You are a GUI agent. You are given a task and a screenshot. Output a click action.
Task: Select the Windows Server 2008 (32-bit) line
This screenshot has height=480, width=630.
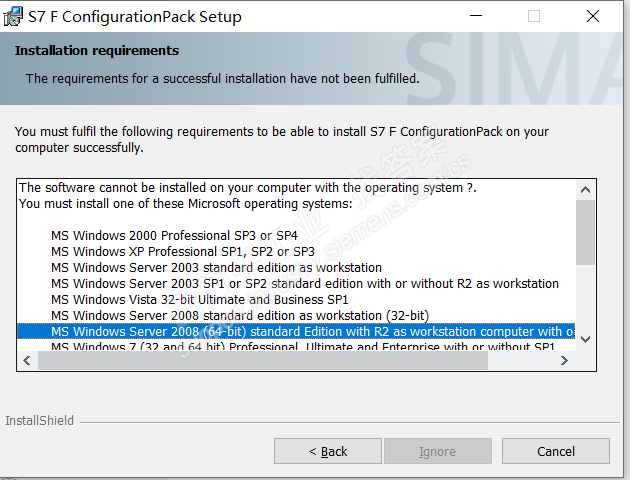pyautogui.click(x=240, y=315)
